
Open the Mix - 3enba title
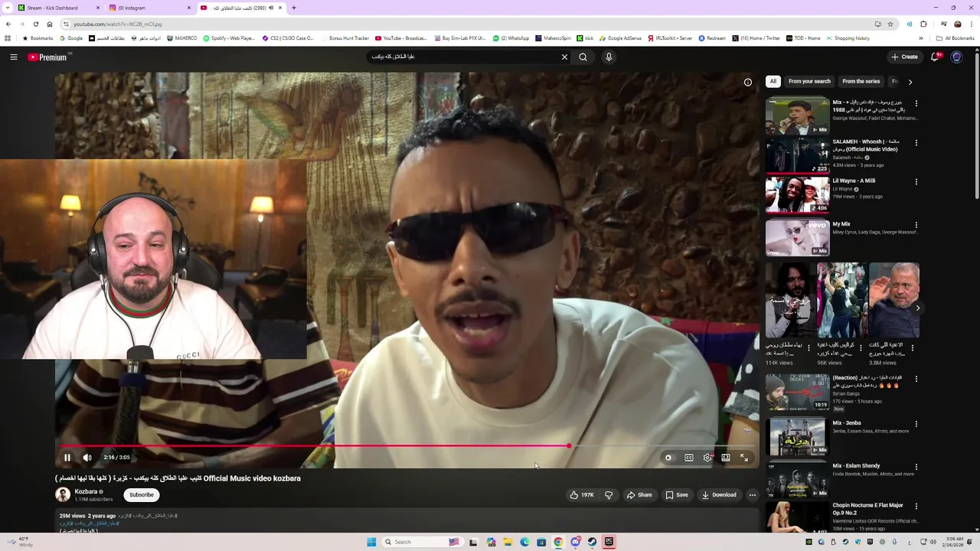pos(847,423)
